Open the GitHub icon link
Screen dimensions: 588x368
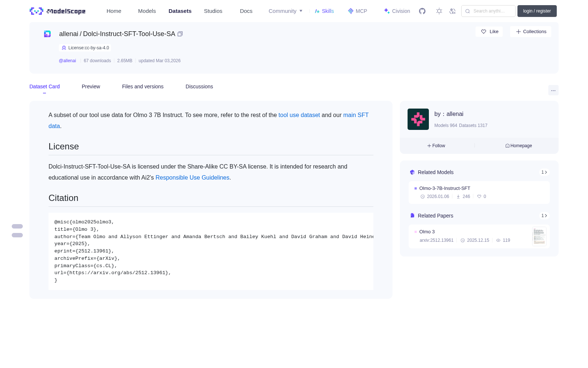[422, 11]
